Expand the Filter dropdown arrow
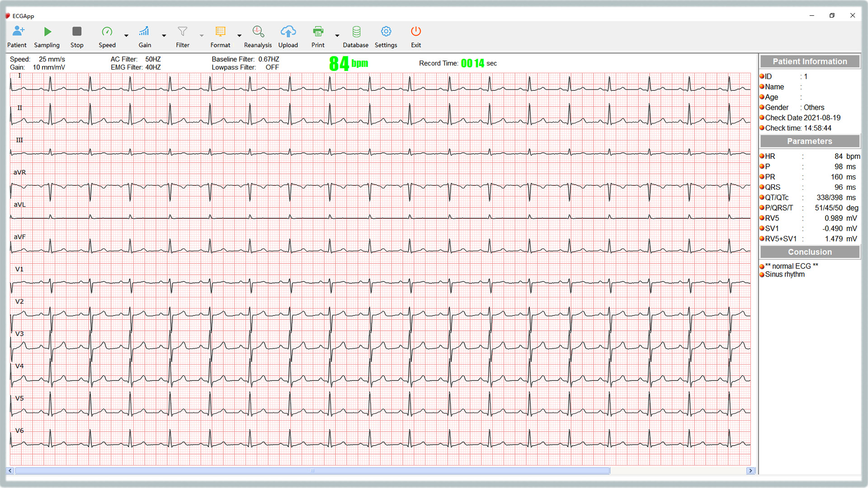This screenshot has height=488, width=868. click(x=202, y=35)
